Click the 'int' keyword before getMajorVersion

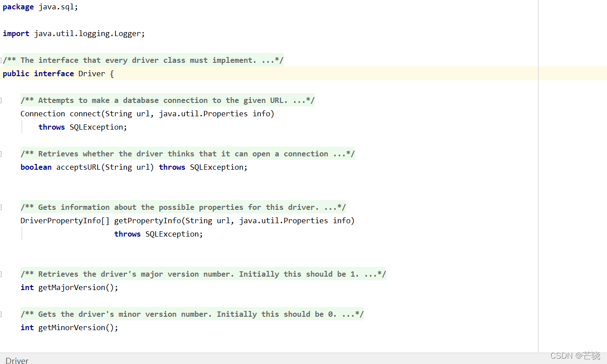(x=27, y=287)
